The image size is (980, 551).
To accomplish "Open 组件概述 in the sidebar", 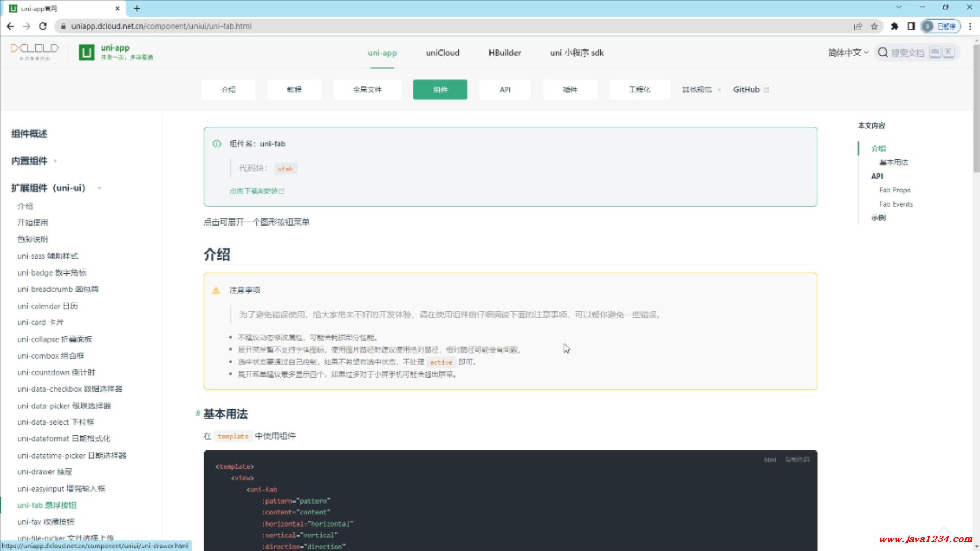I will (x=30, y=134).
